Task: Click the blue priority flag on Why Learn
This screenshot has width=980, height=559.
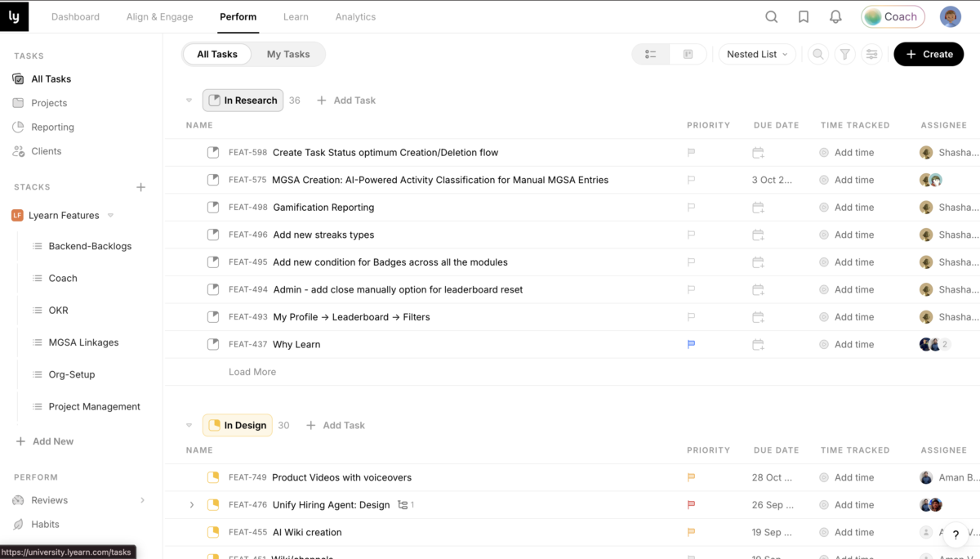Action: pyautogui.click(x=691, y=344)
